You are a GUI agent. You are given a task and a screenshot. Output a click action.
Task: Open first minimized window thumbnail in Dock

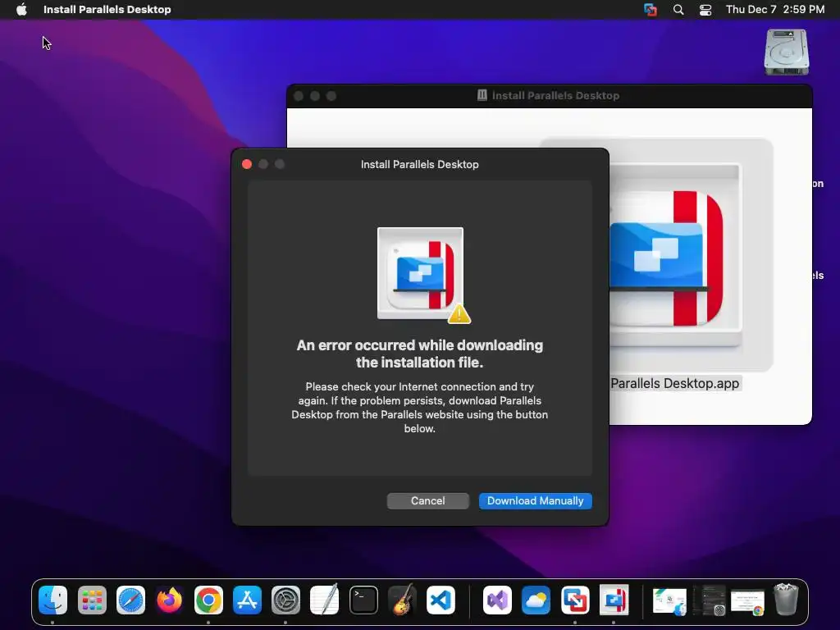pos(669,600)
